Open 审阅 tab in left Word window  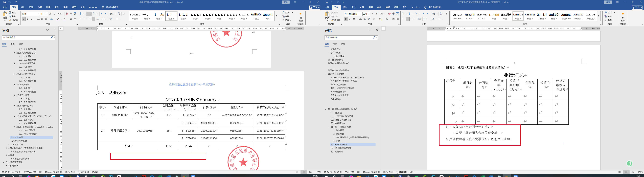point(65,8)
